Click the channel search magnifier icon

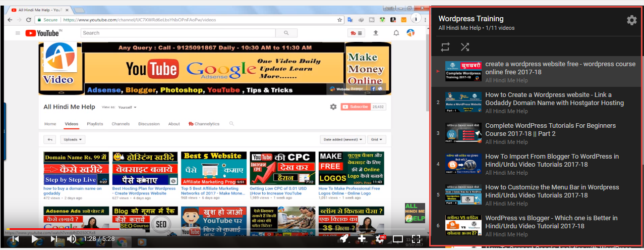click(231, 124)
